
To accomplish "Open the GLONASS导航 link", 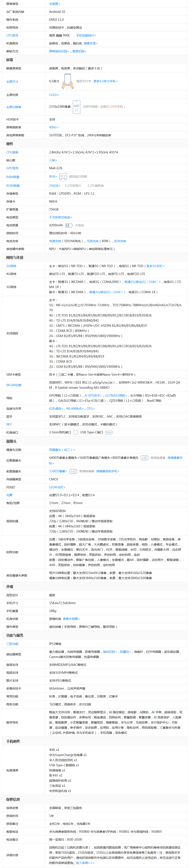I will tap(116, 396).
